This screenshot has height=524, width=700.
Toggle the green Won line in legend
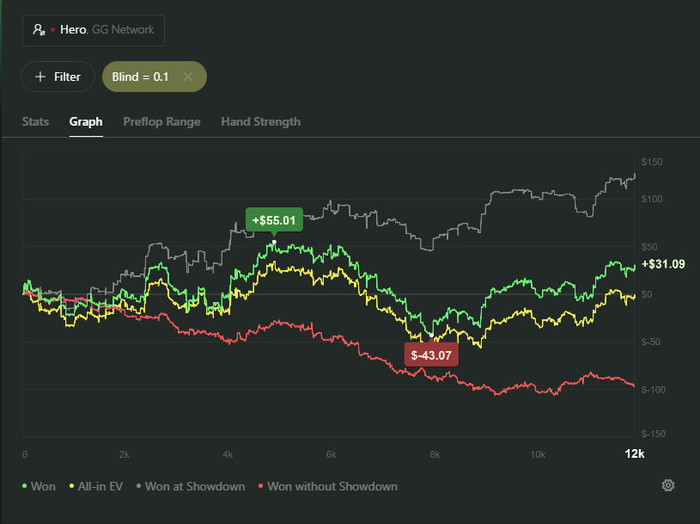[x=39, y=487]
